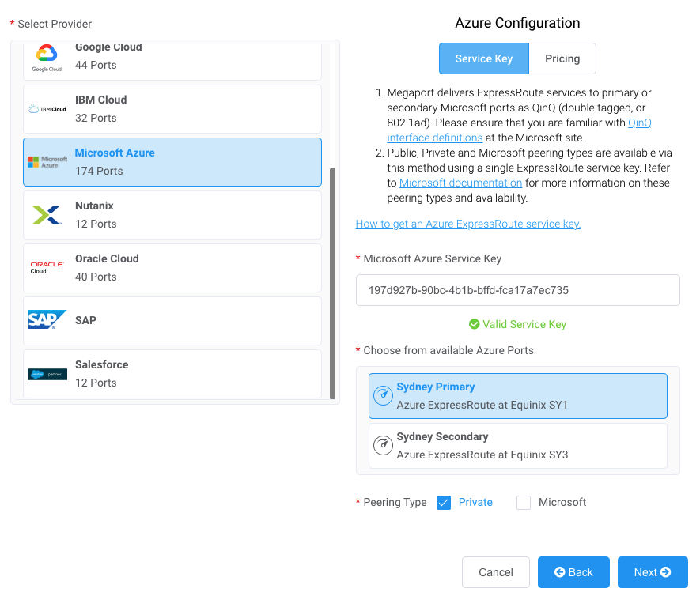Screen dimensions: 700x596
Task: Click the IBM Cloud logo icon
Action: (47, 109)
